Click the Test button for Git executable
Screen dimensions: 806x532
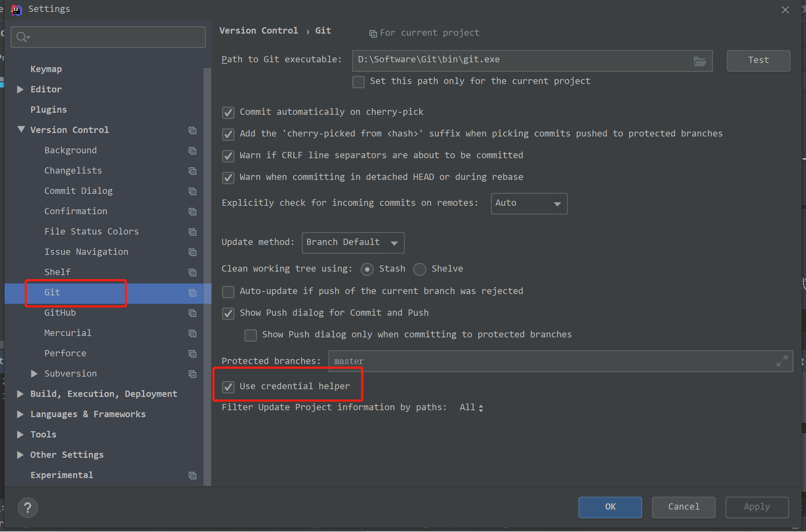point(758,61)
